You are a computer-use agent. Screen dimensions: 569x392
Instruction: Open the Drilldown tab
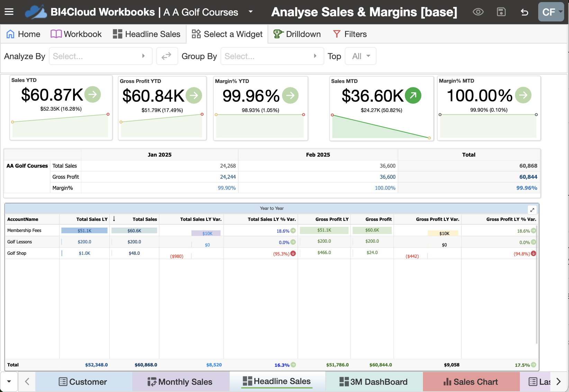(297, 34)
